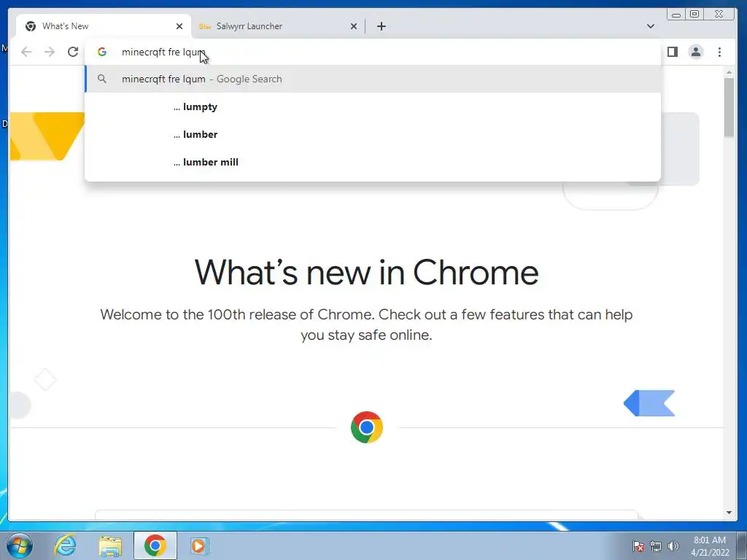
Task: Choose the 'lumber mill' suggestion
Action: 373,162
